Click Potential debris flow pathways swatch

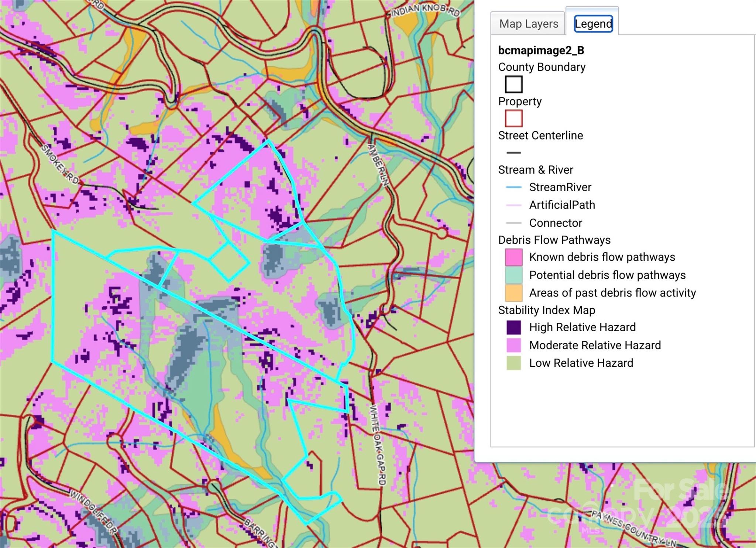(513, 275)
